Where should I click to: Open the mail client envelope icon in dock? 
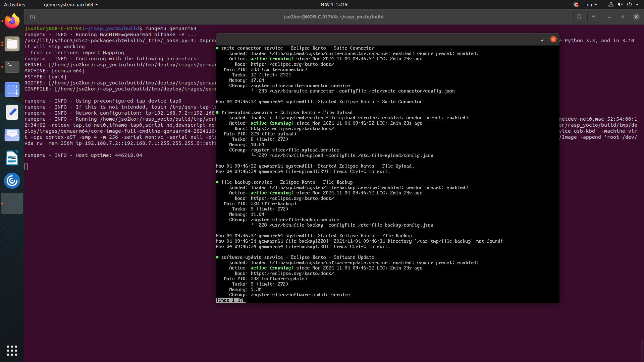click(x=12, y=135)
